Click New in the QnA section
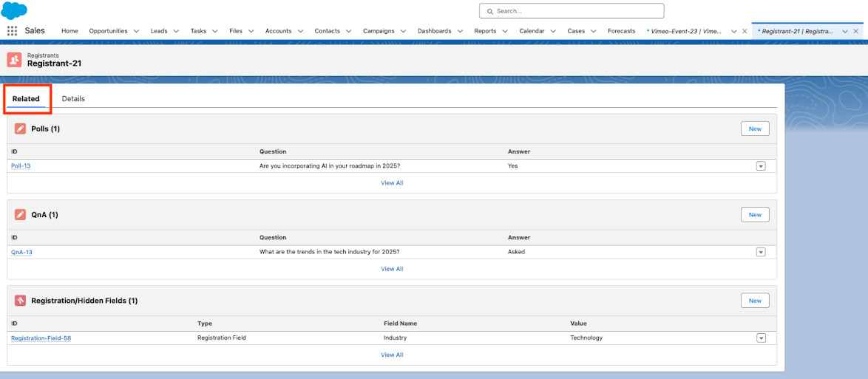This screenshot has height=379, width=868. [755, 215]
